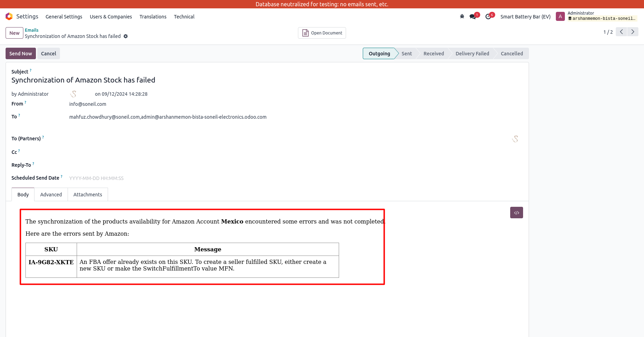Click the Settings app title
Image resolution: width=644 pixels, height=337 pixels.
[27, 16]
